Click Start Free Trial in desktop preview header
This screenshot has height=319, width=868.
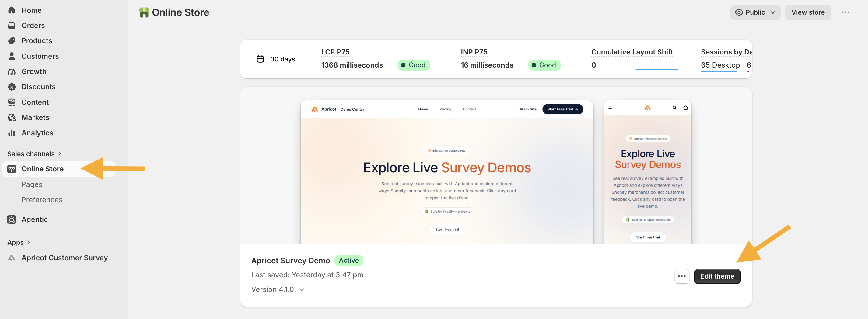(x=562, y=109)
